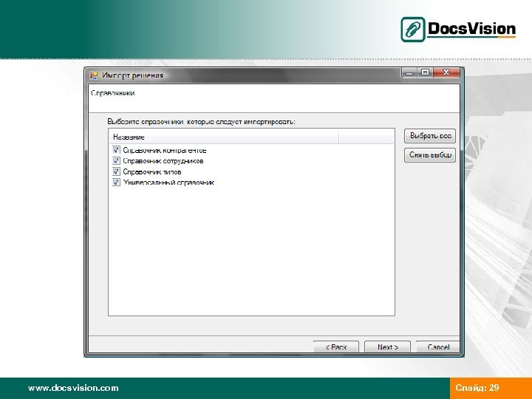
Task: Proceed with the Next > button
Action: coord(387,347)
